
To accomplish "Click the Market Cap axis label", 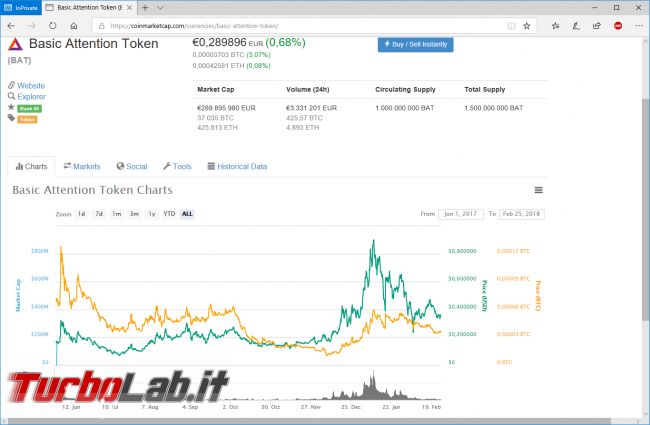I will coord(18,295).
